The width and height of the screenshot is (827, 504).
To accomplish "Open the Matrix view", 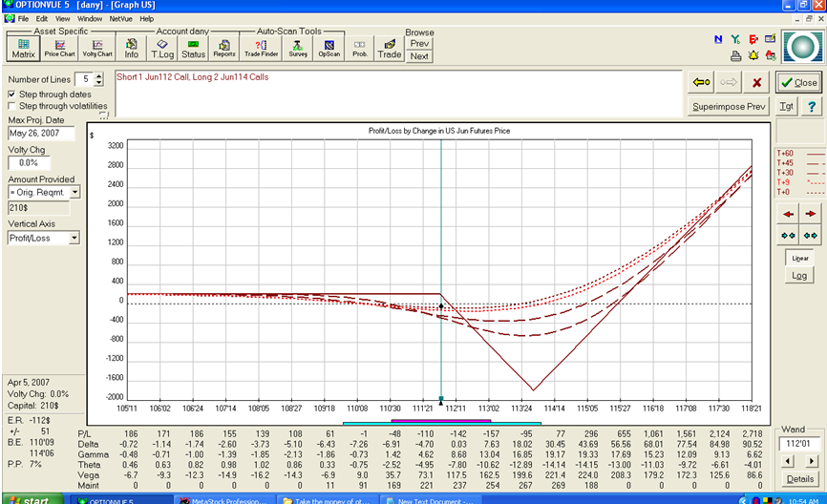I will pyautogui.click(x=23, y=48).
